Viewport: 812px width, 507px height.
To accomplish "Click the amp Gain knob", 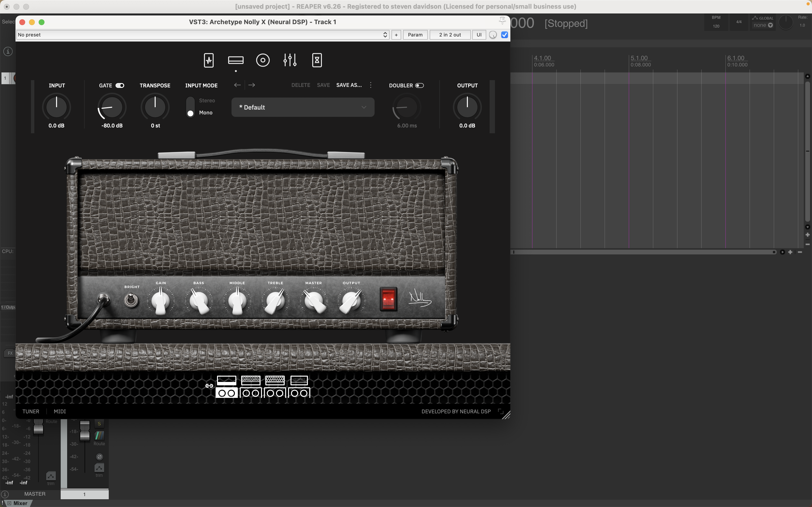I will 160,301.
